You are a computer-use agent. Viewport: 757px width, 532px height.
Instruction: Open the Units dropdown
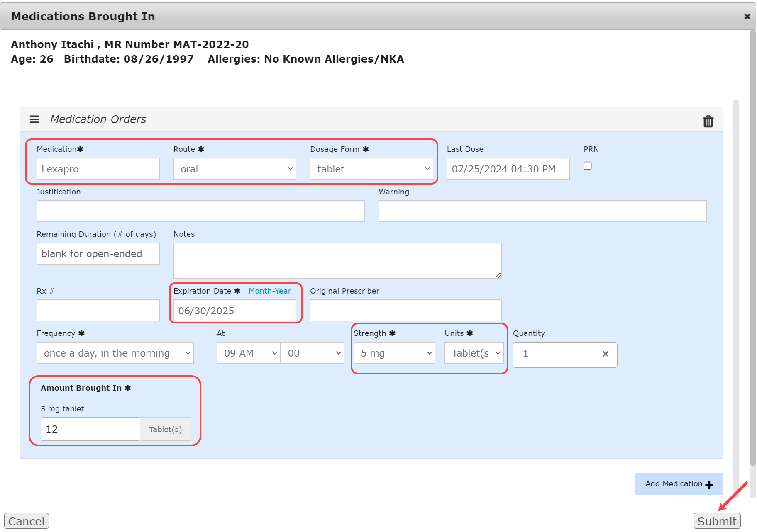[x=474, y=353]
